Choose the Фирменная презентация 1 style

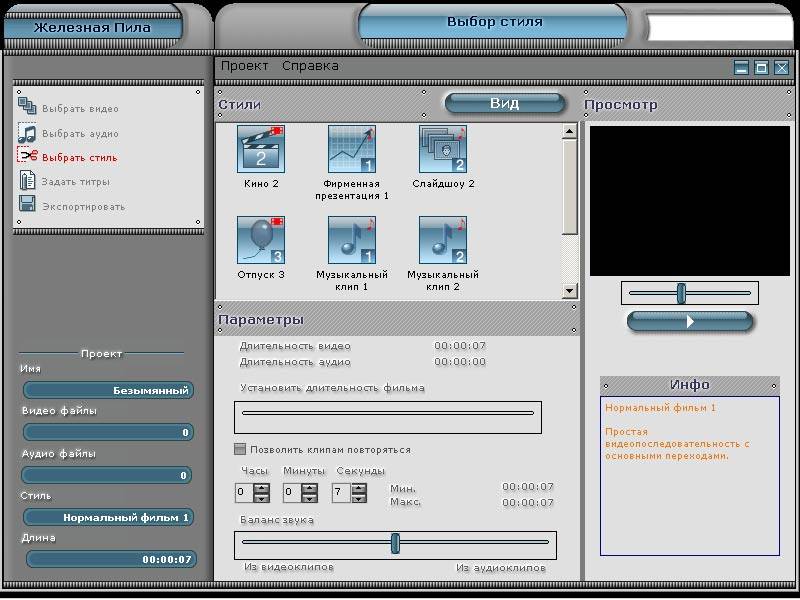click(x=352, y=149)
